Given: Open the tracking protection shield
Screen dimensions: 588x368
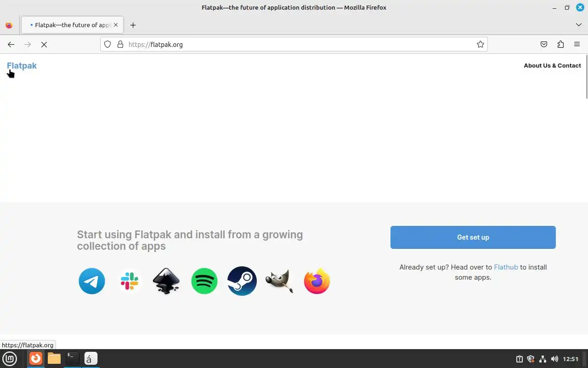Looking at the screenshot, I should pos(107,44).
